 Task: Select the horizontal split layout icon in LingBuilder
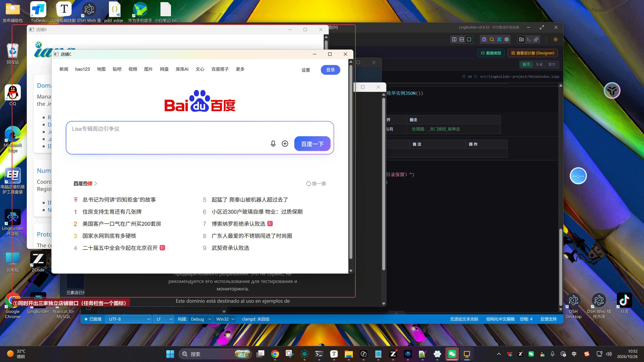coord(462,40)
